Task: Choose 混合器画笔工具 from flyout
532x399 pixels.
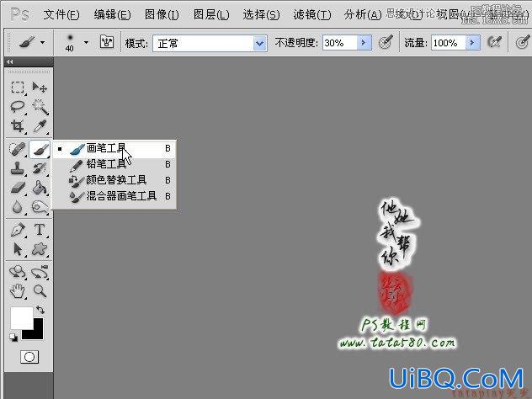Action: [x=114, y=196]
